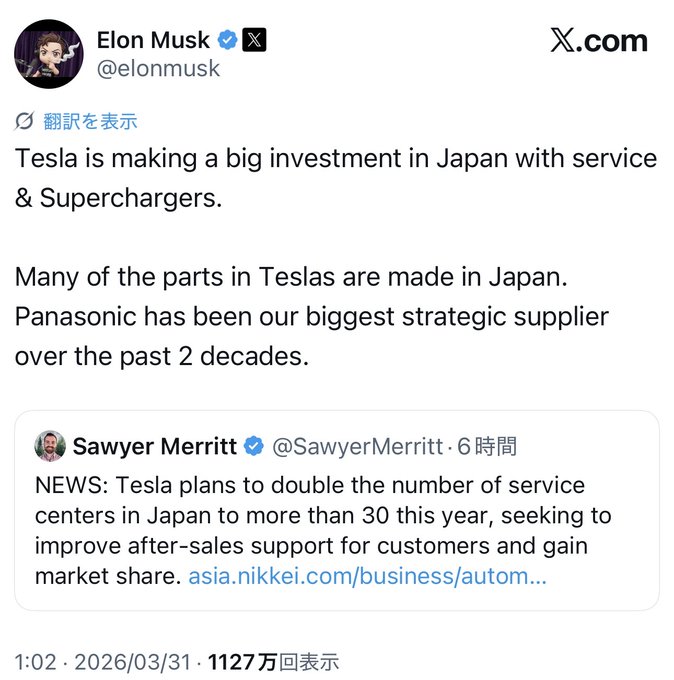
Task: Open Sawyer Merritt's small avatar
Action: pyautogui.click(x=51, y=446)
